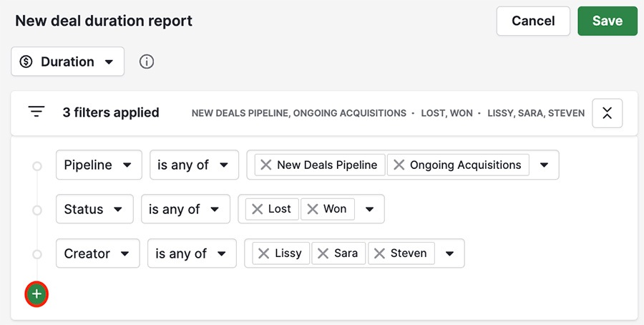Expand the Status values dropdown arrow
Image resolution: width=644 pixels, height=325 pixels.
(x=370, y=209)
